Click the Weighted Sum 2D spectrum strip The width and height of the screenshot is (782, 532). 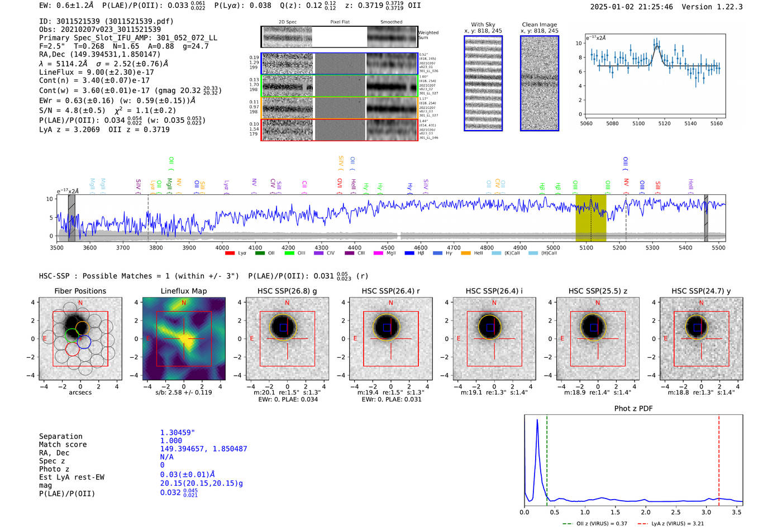(340, 37)
